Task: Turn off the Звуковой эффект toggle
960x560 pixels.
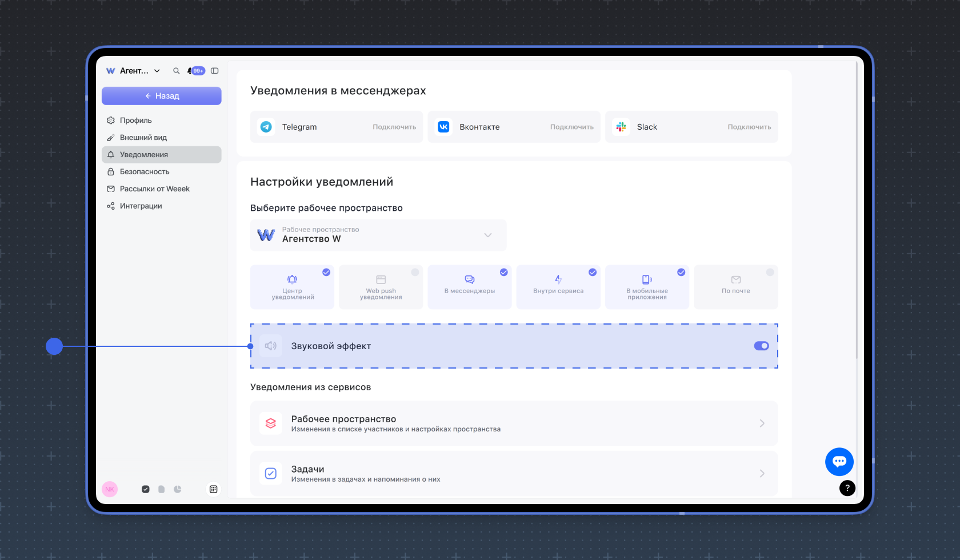Action: 761,346
